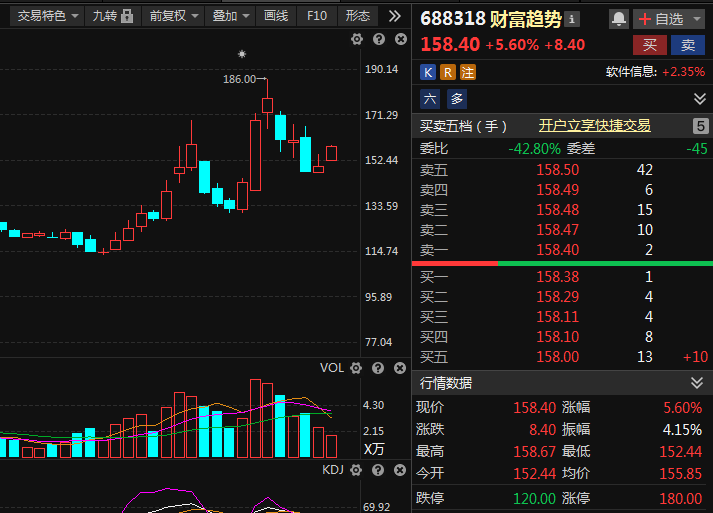Toggle the orange R tag
The image size is (713, 513).
click(448, 72)
